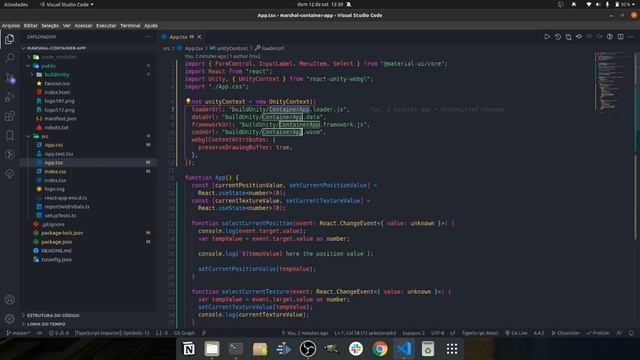Open the Executar menu
Screen dimensions: 640x360
click(106, 25)
